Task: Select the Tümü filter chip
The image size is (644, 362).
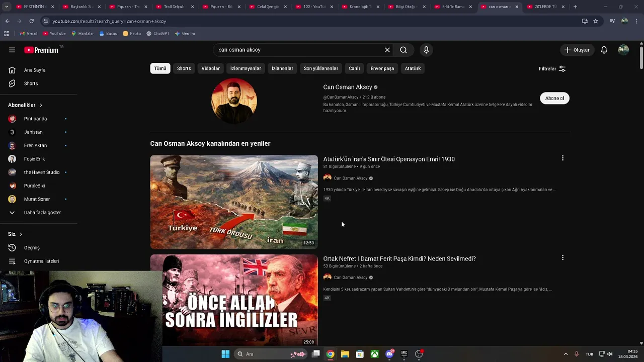Action: pos(160,68)
